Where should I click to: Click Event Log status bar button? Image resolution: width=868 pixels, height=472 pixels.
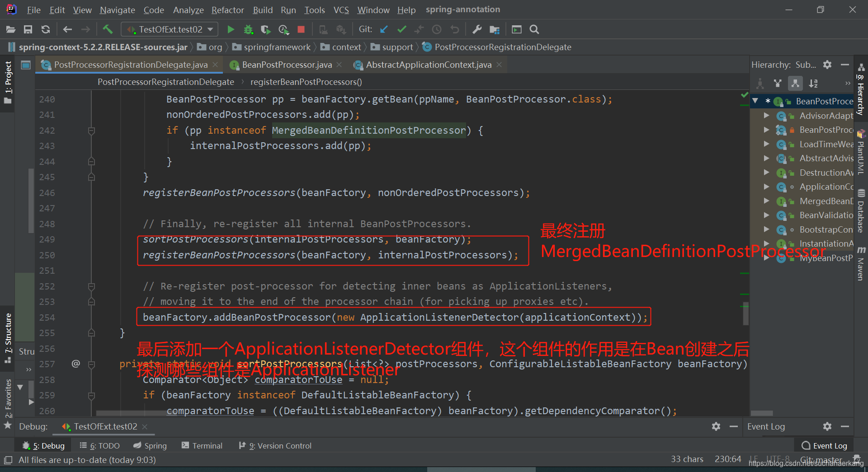click(824, 446)
